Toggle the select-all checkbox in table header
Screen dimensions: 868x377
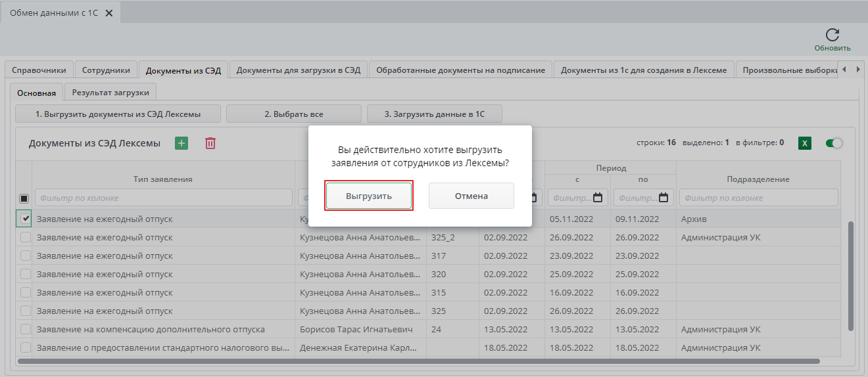(24, 198)
